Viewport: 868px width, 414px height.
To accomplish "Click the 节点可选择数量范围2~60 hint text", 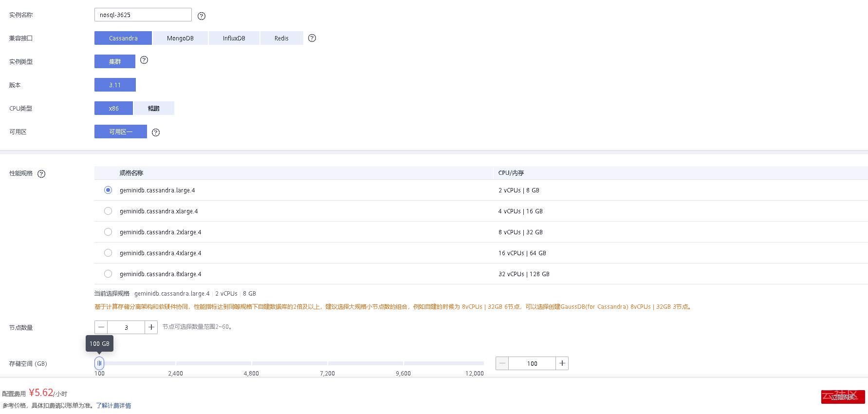I will [x=197, y=327].
